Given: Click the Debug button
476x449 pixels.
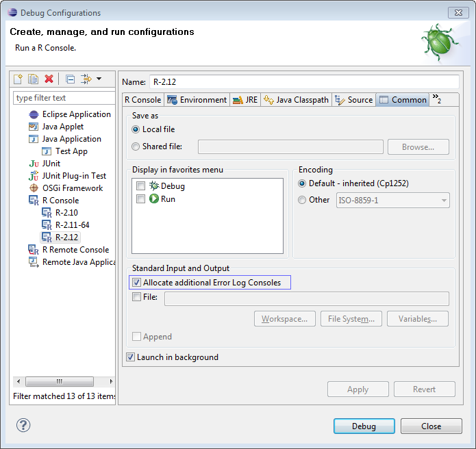Looking at the screenshot, I should (364, 426).
